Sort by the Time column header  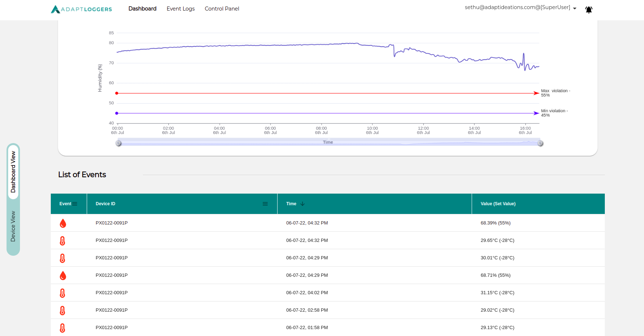tap(291, 204)
